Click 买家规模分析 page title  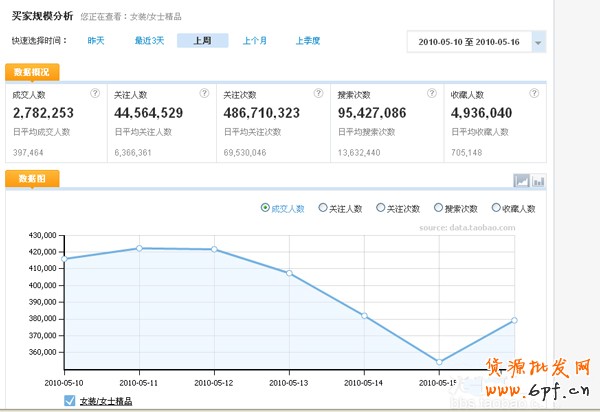[42, 16]
